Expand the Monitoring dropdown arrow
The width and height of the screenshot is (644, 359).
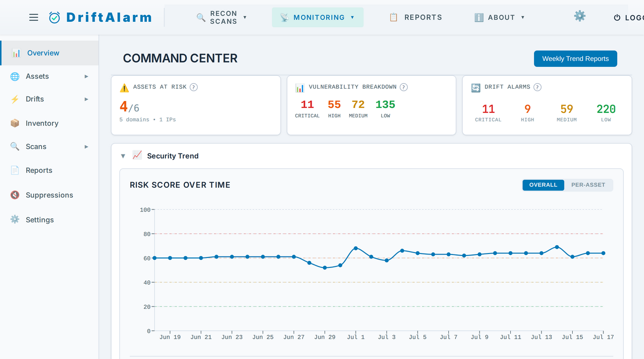coord(353,17)
